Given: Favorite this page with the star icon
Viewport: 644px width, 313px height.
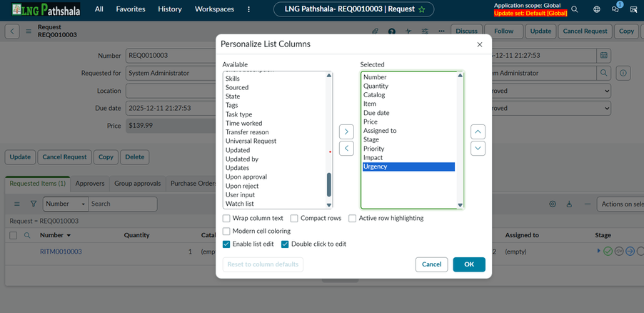Looking at the screenshot, I should pyautogui.click(x=421, y=9).
